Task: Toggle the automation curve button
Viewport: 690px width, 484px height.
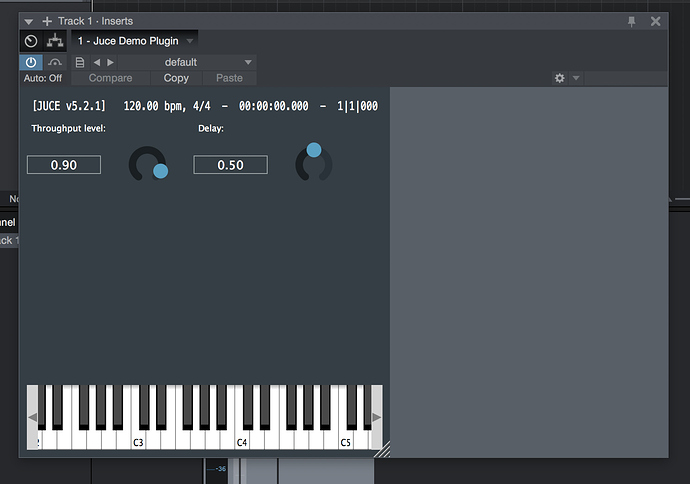Action: 55,62
